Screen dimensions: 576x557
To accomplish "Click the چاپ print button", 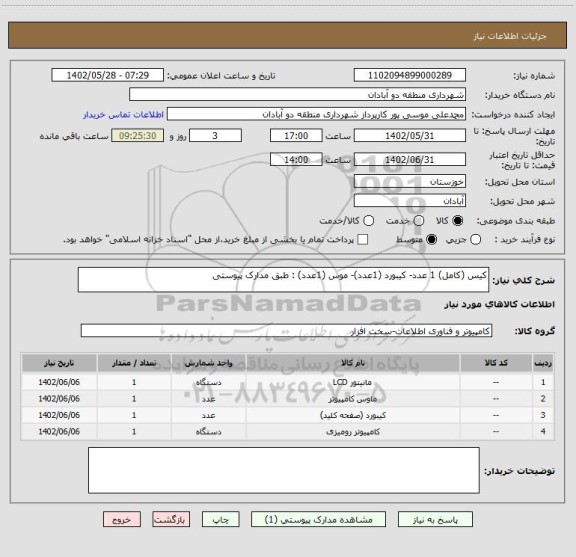I will click(220, 520).
